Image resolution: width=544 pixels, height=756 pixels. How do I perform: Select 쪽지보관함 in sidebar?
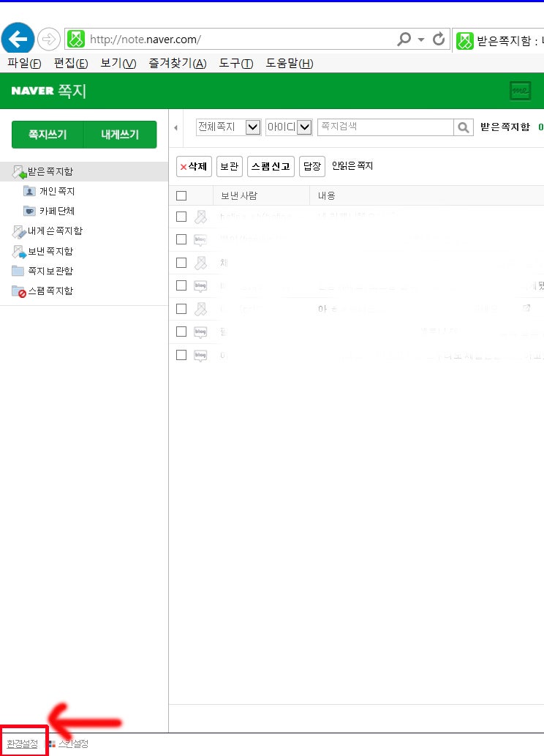[50, 271]
